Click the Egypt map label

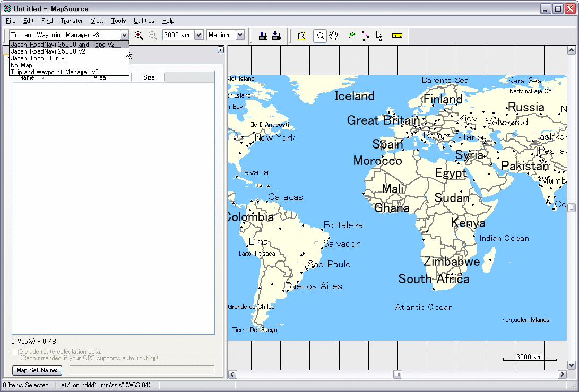tap(451, 173)
